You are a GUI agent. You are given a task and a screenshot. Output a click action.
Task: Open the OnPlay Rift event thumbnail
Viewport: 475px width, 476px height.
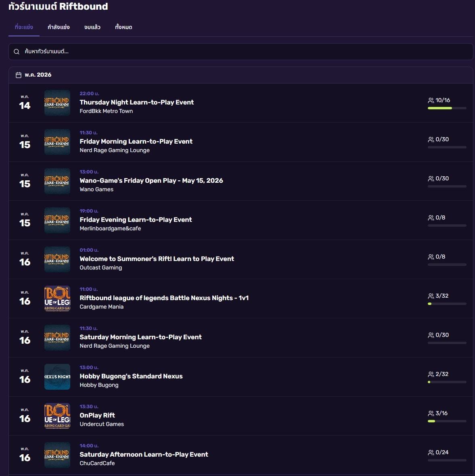coord(57,416)
